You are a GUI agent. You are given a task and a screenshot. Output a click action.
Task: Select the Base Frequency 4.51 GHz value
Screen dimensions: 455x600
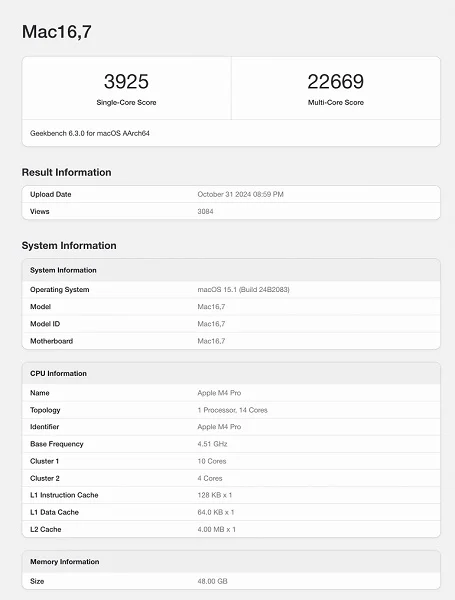212,444
